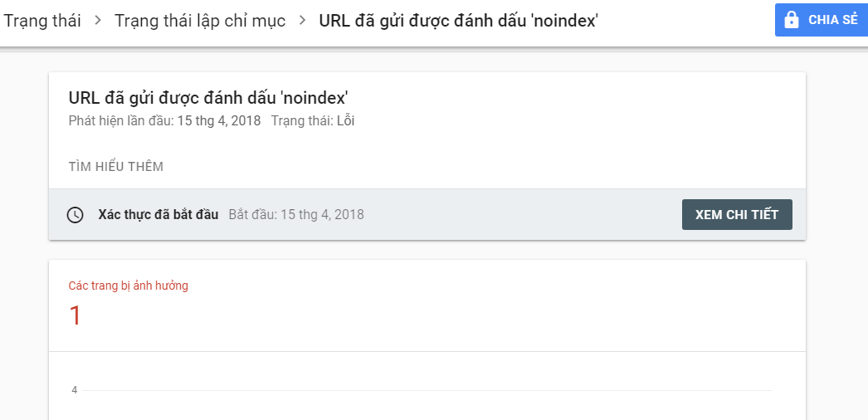Click the red affected pages count 1
Image resolution: width=868 pixels, height=420 pixels.
click(75, 315)
